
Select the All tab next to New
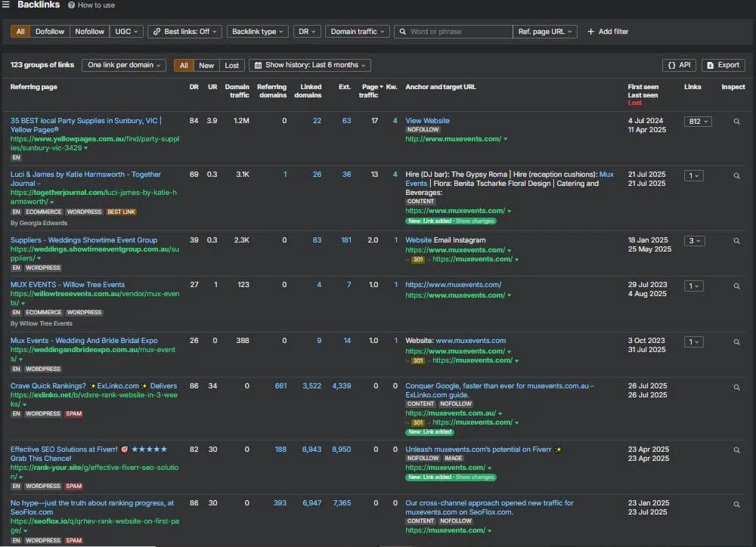[184, 65]
